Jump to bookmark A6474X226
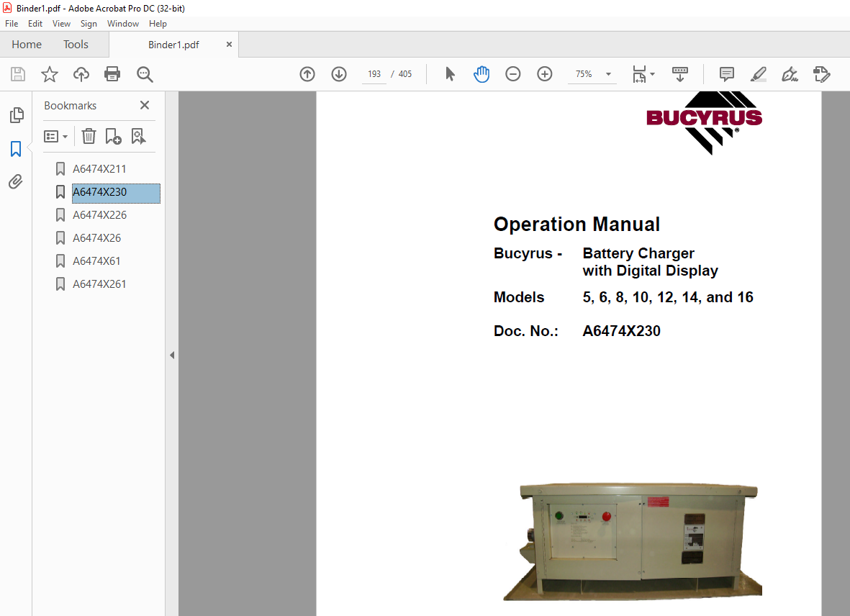Image resolution: width=850 pixels, height=616 pixels. [100, 215]
